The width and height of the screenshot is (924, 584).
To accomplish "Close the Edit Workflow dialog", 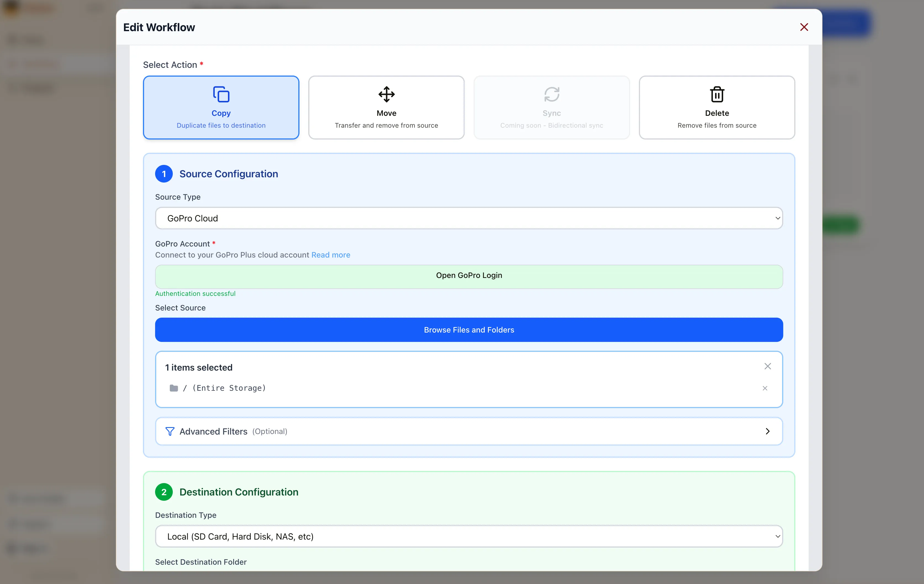I will tap(804, 27).
